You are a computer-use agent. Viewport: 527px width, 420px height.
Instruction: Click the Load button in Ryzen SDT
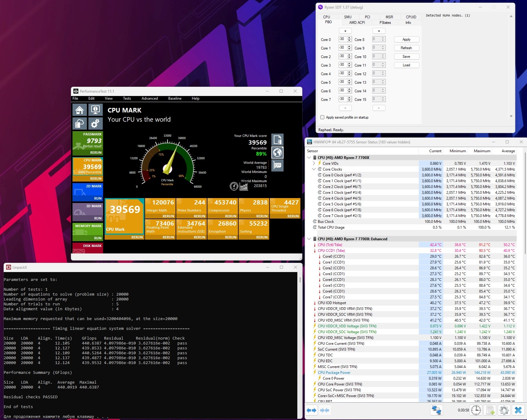(x=406, y=65)
